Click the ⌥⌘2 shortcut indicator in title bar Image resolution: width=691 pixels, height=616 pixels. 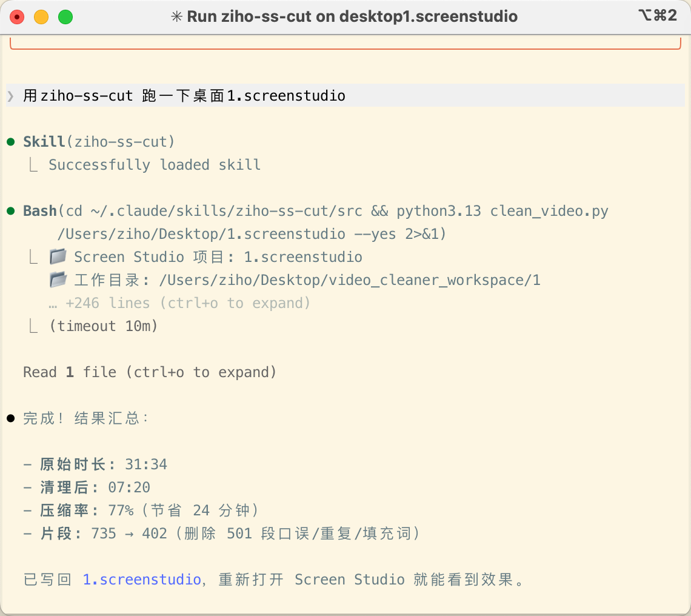pos(657,16)
